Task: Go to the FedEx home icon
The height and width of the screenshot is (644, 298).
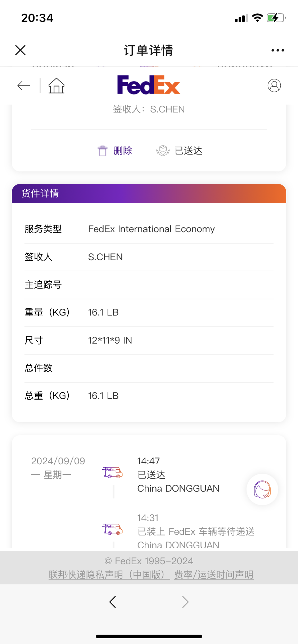Action: coord(57,86)
